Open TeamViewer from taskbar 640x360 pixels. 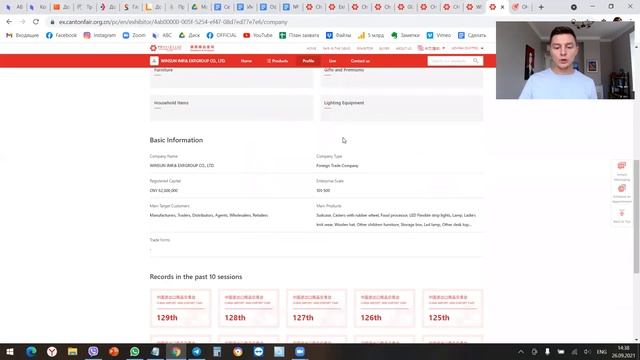[258, 351]
